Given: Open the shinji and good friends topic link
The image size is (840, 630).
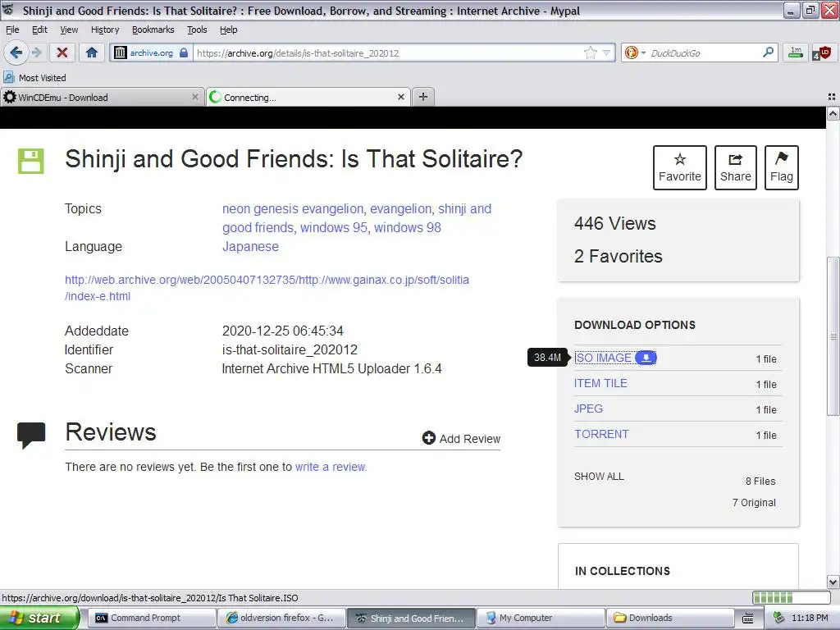Looking at the screenshot, I should coord(357,218).
